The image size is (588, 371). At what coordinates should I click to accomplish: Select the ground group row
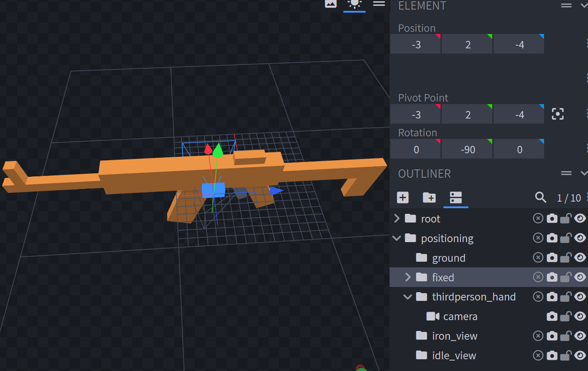(x=489, y=258)
